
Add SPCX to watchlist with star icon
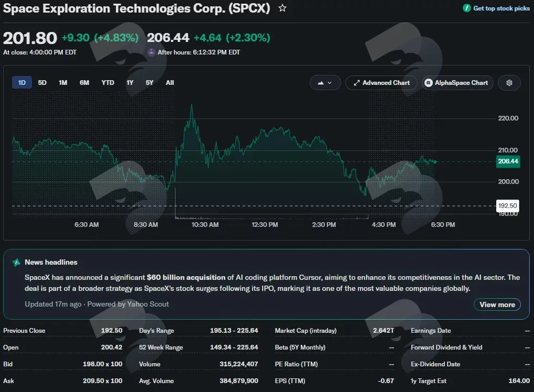coord(282,8)
